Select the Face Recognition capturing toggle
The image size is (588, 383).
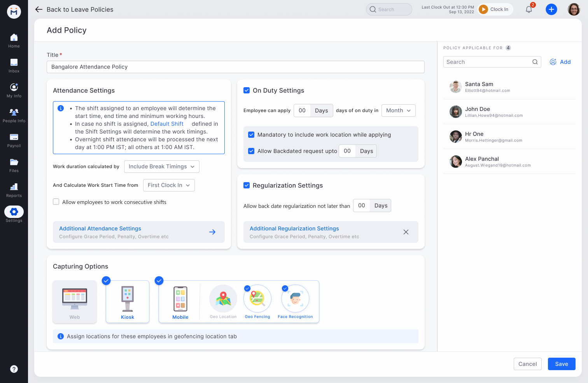[285, 288]
